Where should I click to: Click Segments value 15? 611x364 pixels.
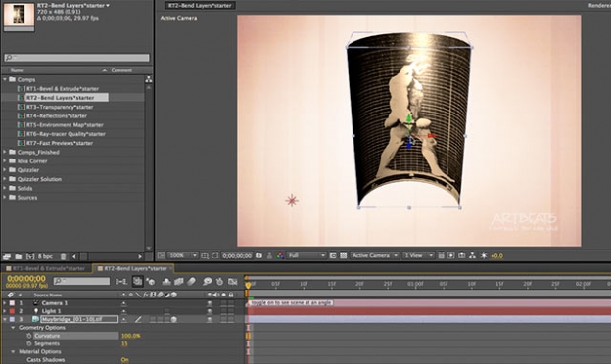[124, 343]
